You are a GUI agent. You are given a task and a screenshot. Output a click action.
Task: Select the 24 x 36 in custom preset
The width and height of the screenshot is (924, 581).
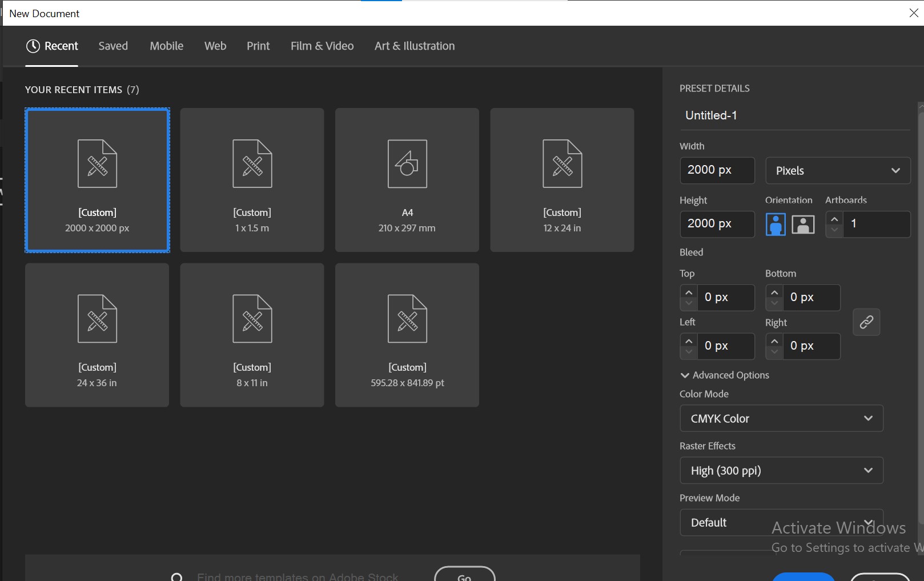coord(97,335)
